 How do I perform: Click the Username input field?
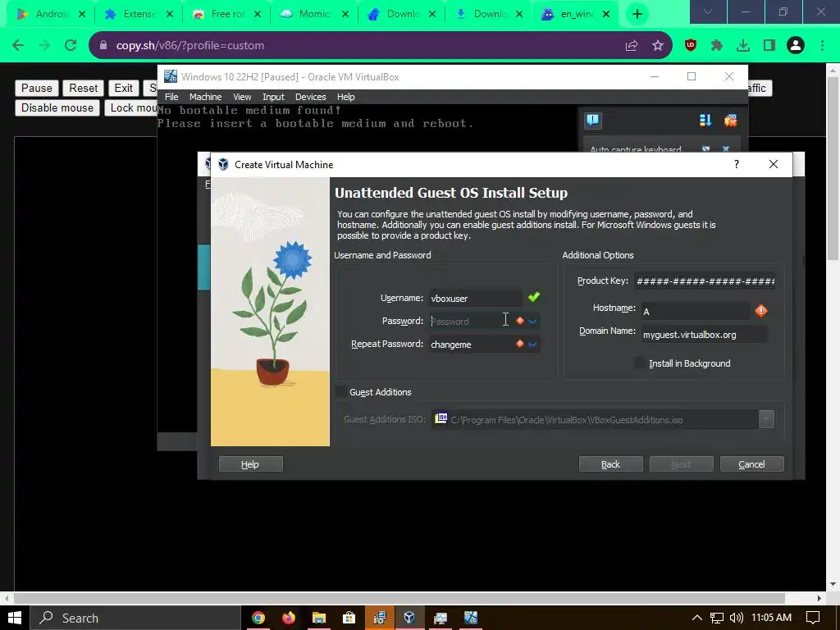475,298
